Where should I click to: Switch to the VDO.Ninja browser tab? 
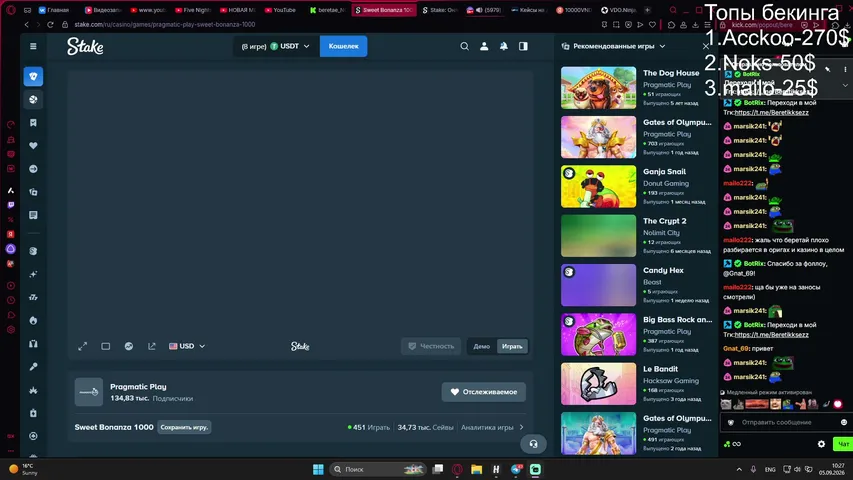pyautogui.click(x=619, y=10)
